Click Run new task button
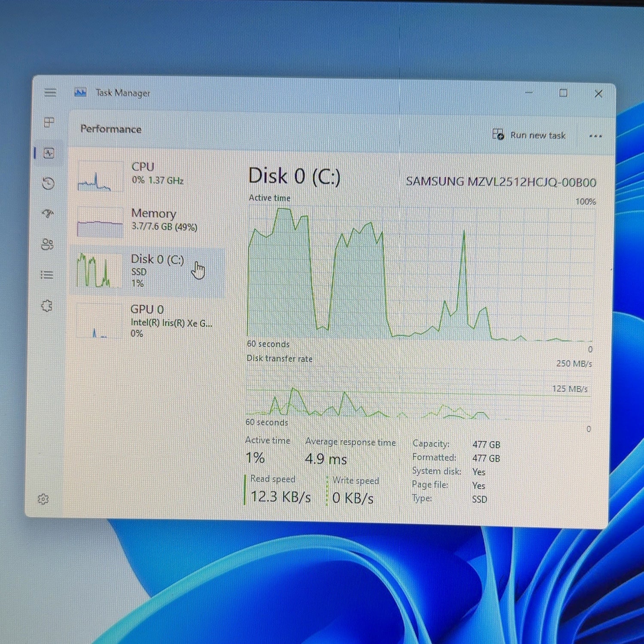Screen dimensions: 644x644 529,135
